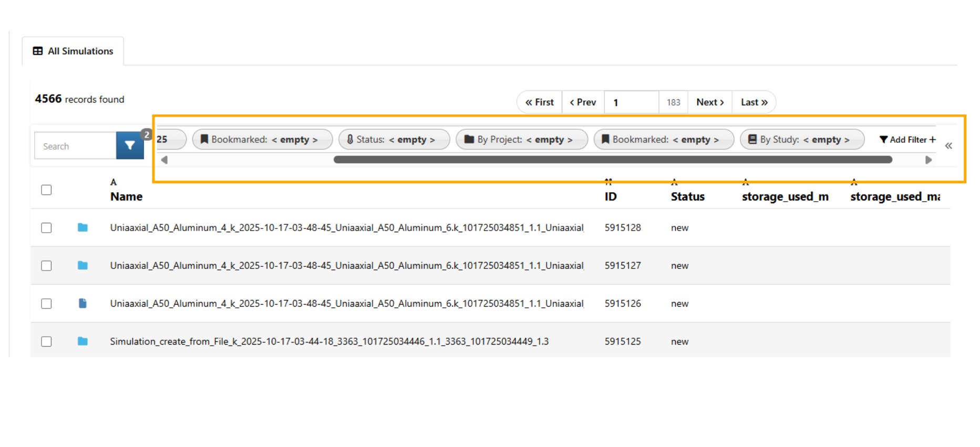This screenshot has height=447, width=980.
Task: Click the blue filter funnel icon
Action: (x=130, y=145)
